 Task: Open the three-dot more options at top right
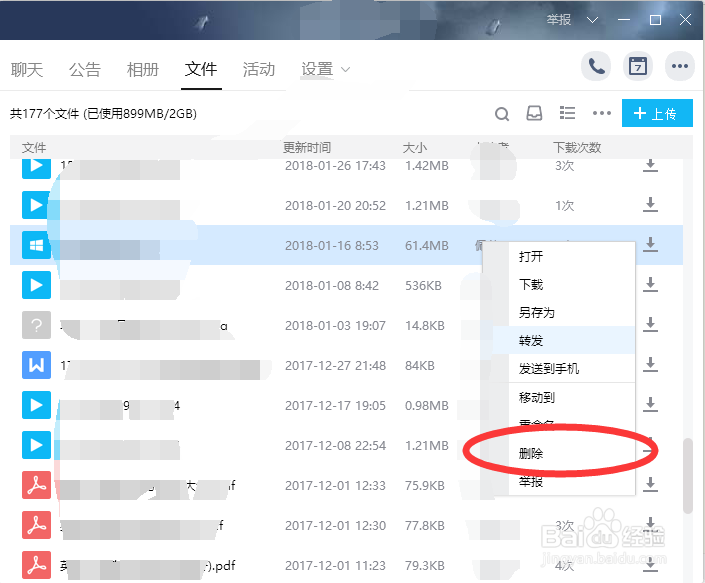click(679, 67)
